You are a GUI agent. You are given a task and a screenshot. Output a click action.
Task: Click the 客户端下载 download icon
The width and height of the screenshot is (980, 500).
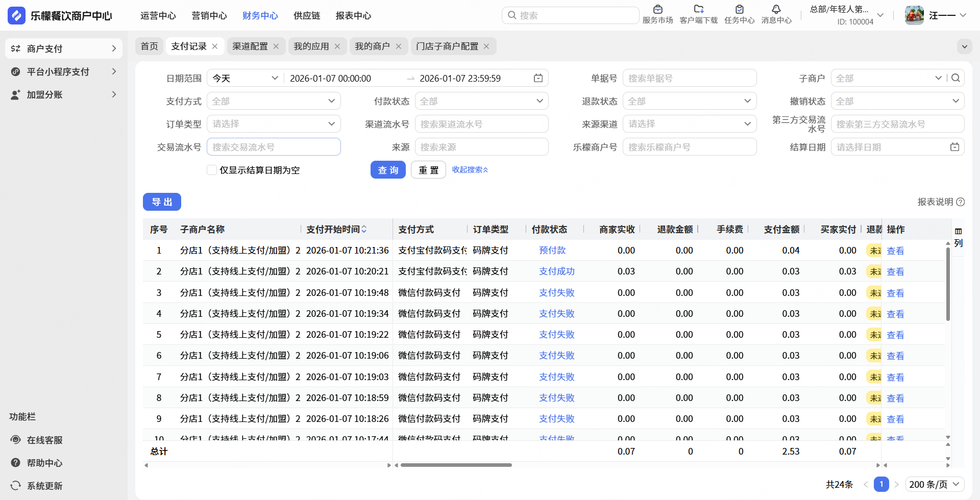(x=698, y=10)
